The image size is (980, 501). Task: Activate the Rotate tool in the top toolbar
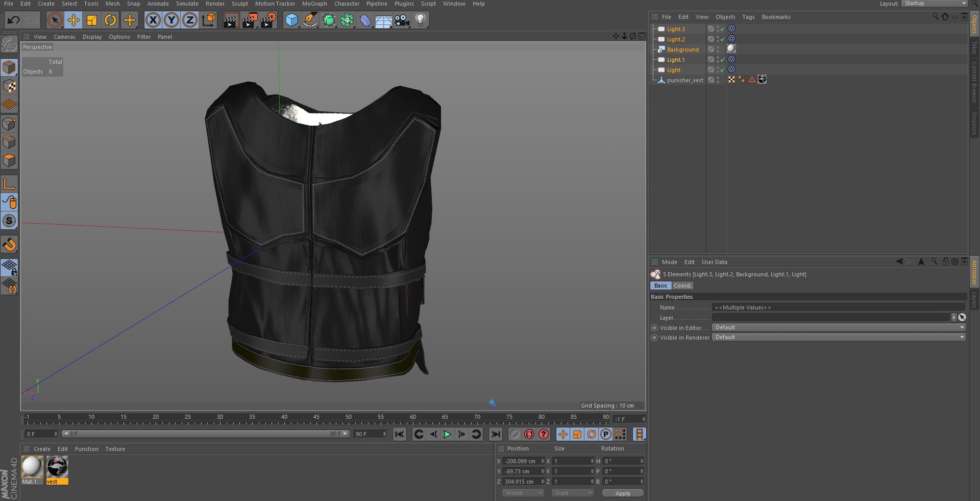110,20
